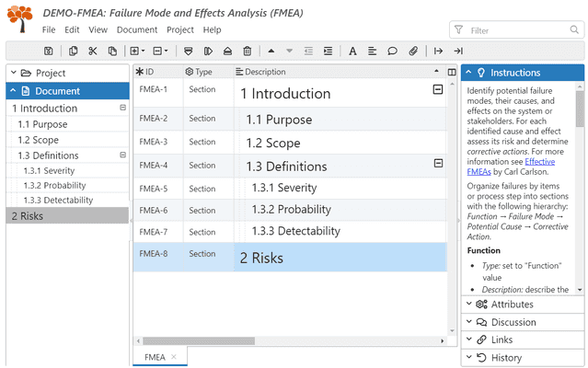Click the Indent toolbar icon
588x368 pixels.
pos(328,51)
